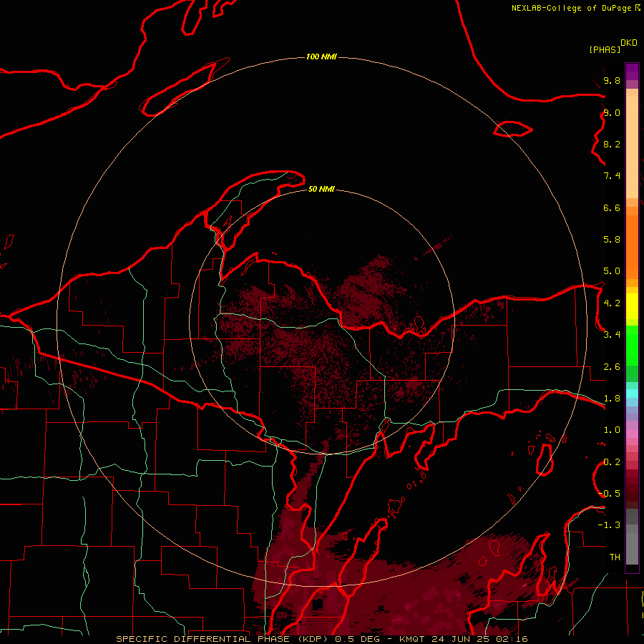The image size is (644, 644).
Task: Select the light peach band of color bar
Action: [x=632, y=147]
